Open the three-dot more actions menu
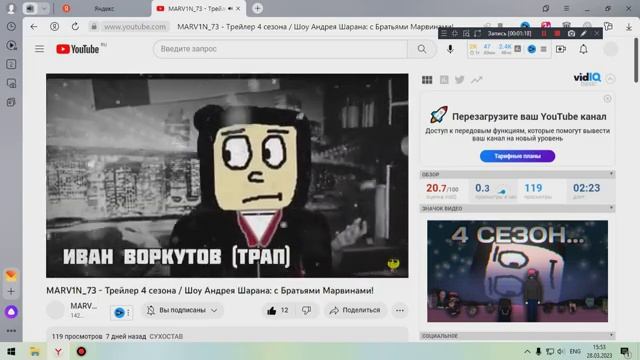The width and height of the screenshot is (640, 360). [x=400, y=310]
